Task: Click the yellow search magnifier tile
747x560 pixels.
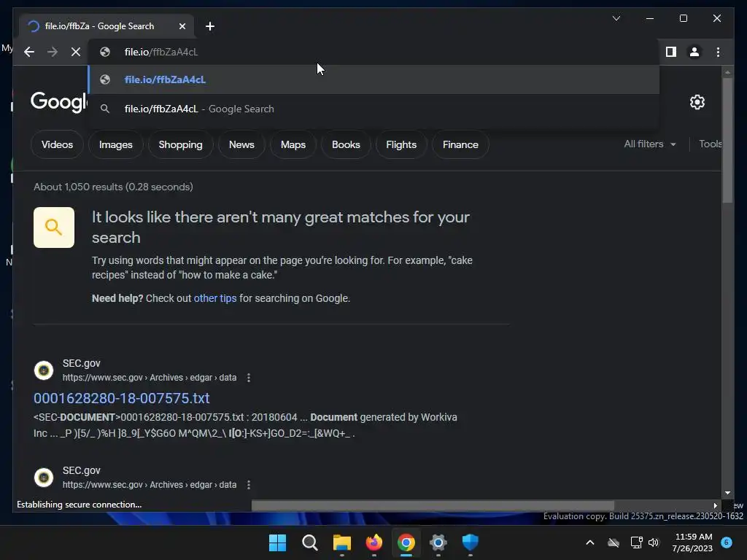Action: tap(54, 227)
